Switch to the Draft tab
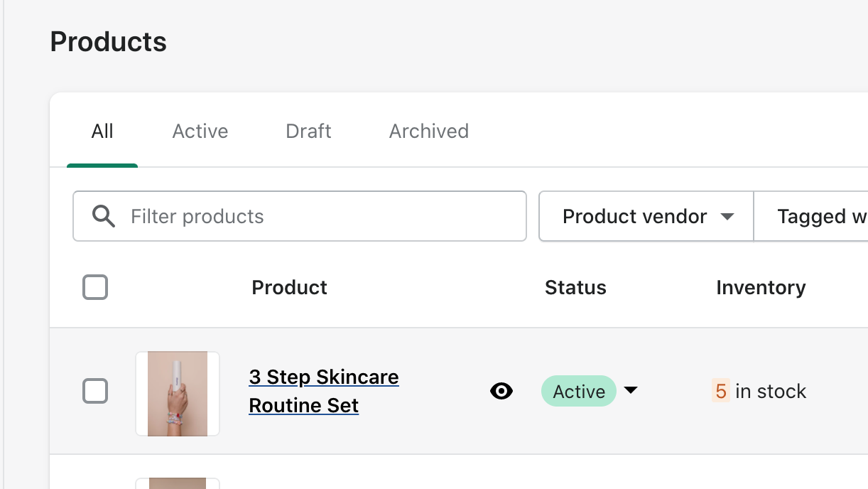This screenshot has height=489, width=868. point(308,131)
